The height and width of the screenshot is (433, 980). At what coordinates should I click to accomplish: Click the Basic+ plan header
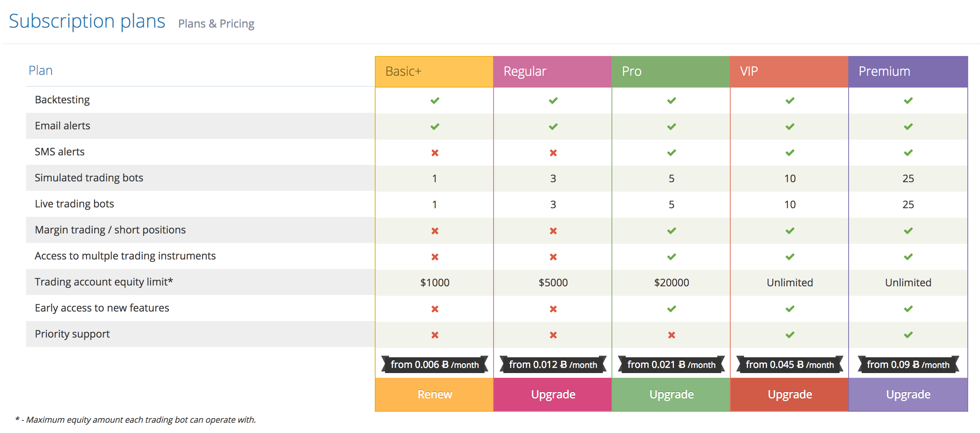tap(434, 71)
